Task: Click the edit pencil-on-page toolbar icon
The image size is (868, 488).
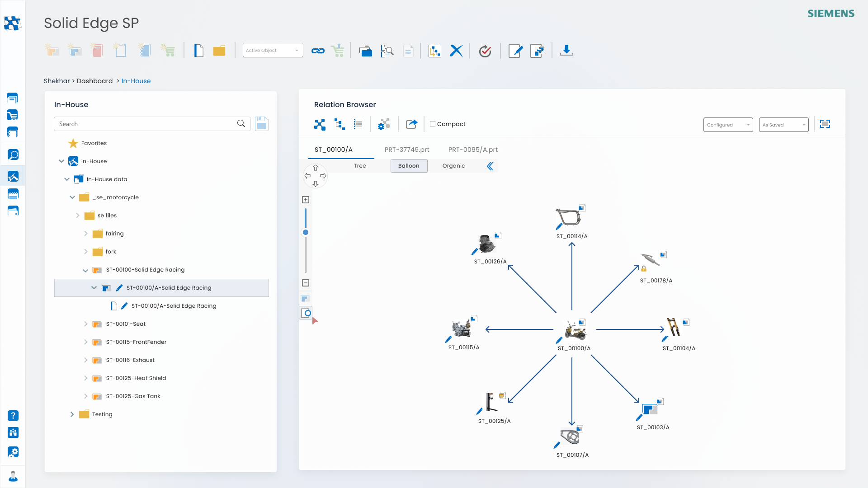Action: (515, 51)
